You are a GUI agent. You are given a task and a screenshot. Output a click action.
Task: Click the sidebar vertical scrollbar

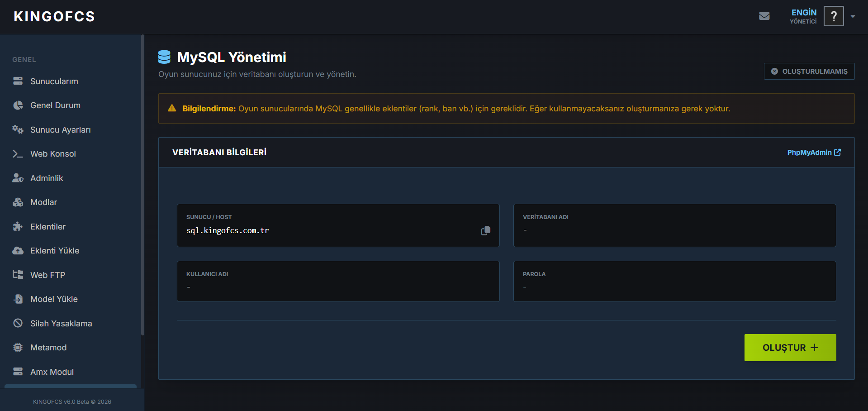click(142, 185)
